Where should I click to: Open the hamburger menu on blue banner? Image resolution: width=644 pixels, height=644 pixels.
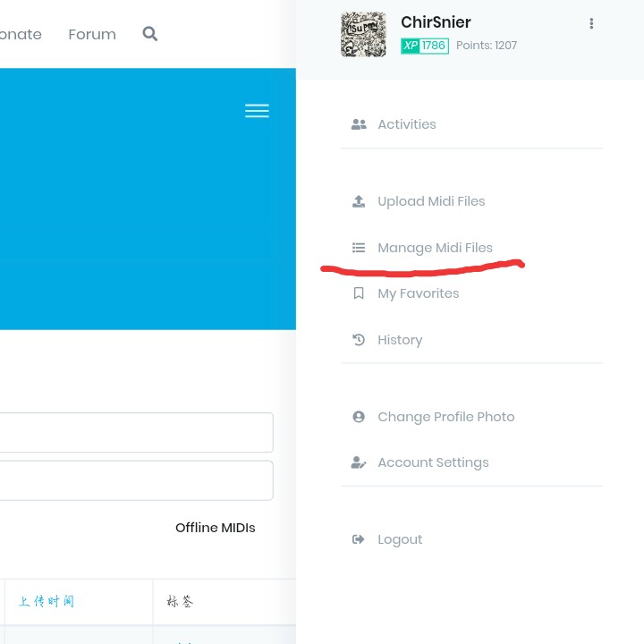click(x=257, y=111)
